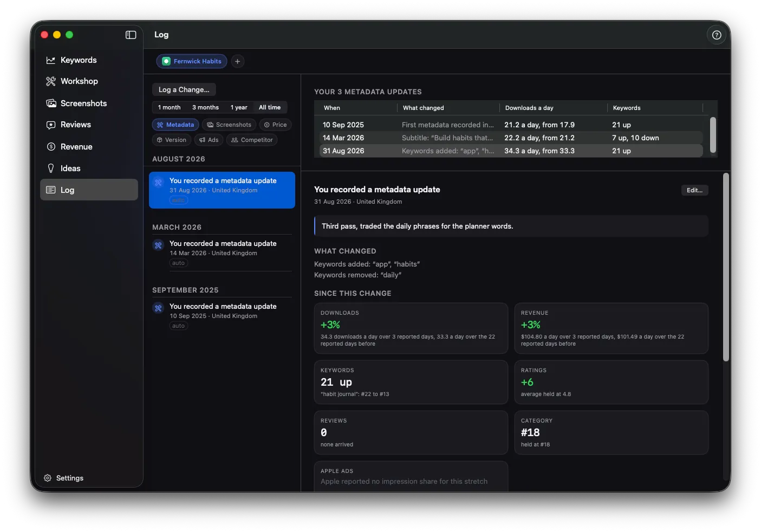Sort by Keywords column header
The width and height of the screenshot is (761, 532).
pos(655,108)
